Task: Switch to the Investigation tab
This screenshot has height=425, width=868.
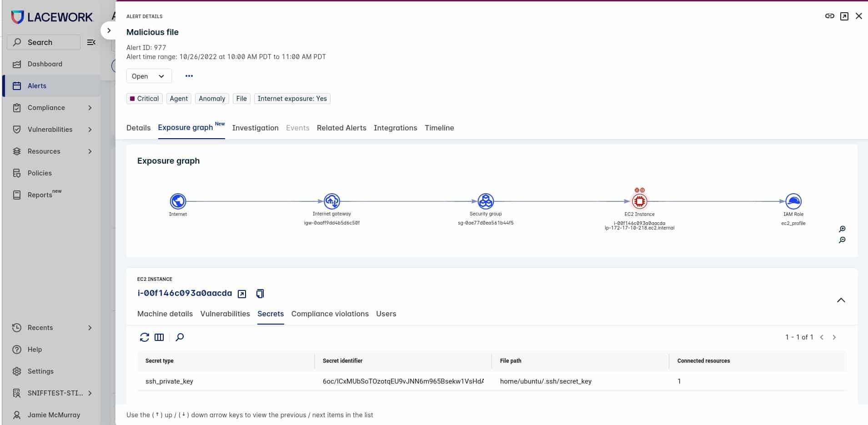Action: click(x=255, y=128)
